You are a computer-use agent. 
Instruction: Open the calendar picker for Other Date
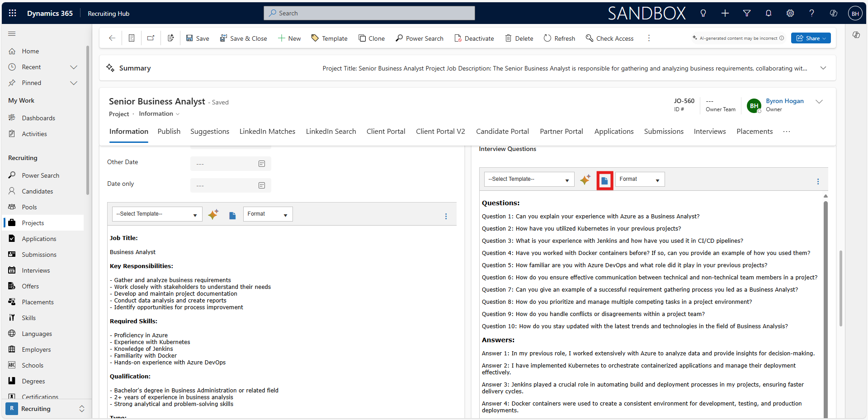pyautogui.click(x=262, y=164)
